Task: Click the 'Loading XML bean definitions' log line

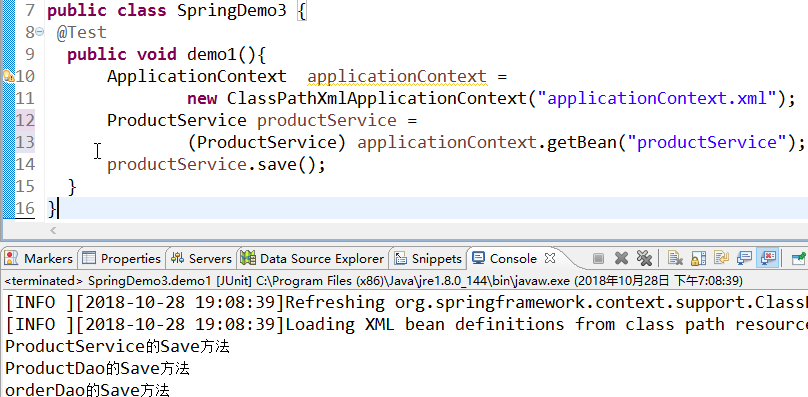Action: pos(406,324)
